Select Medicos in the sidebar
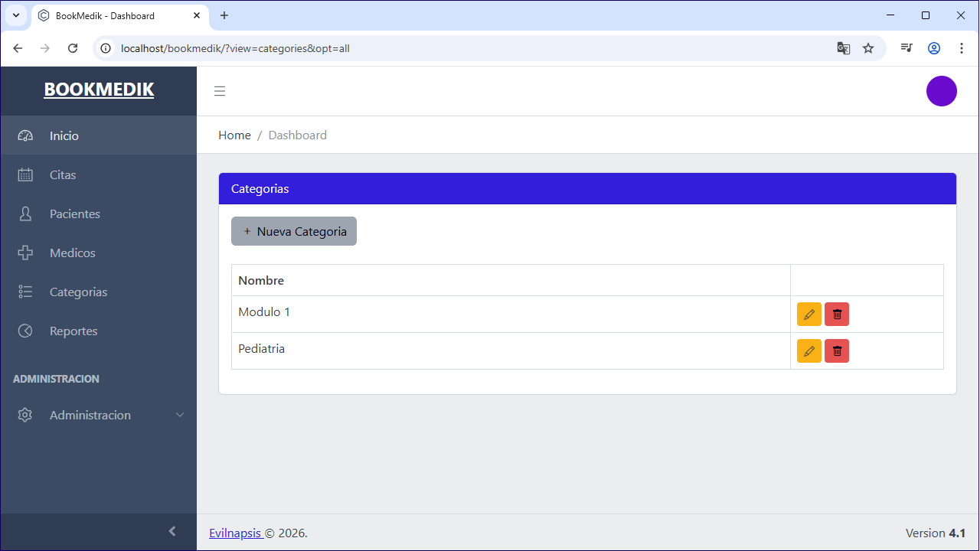The image size is (980, 551). (x=99, y=253)
